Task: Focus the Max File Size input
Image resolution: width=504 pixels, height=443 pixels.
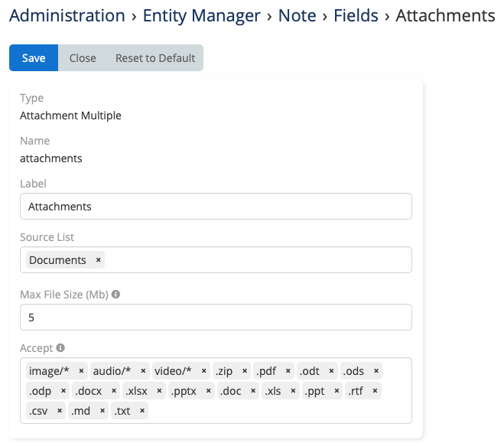Action: click(x=216, y=317)
